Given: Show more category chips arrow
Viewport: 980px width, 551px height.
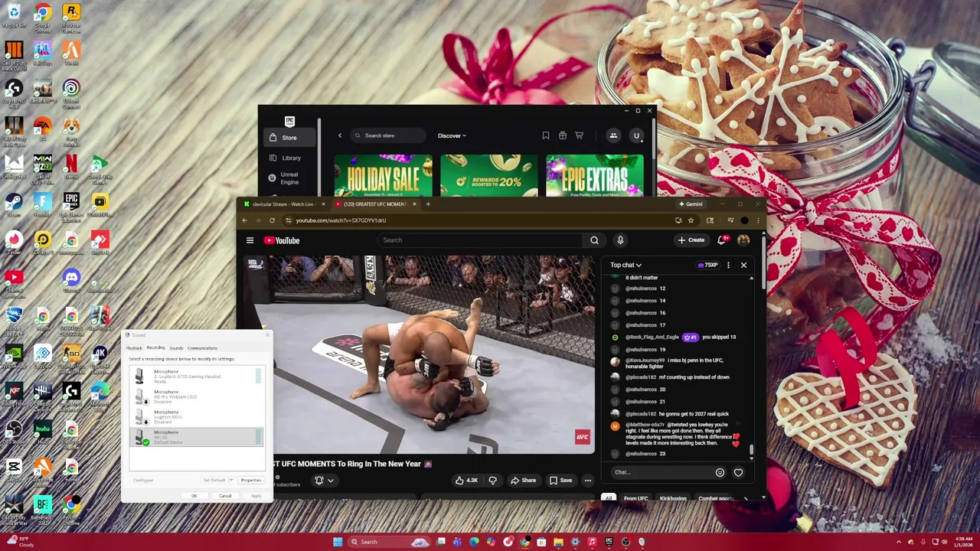Looking at the screenshot, I should 746,499.
